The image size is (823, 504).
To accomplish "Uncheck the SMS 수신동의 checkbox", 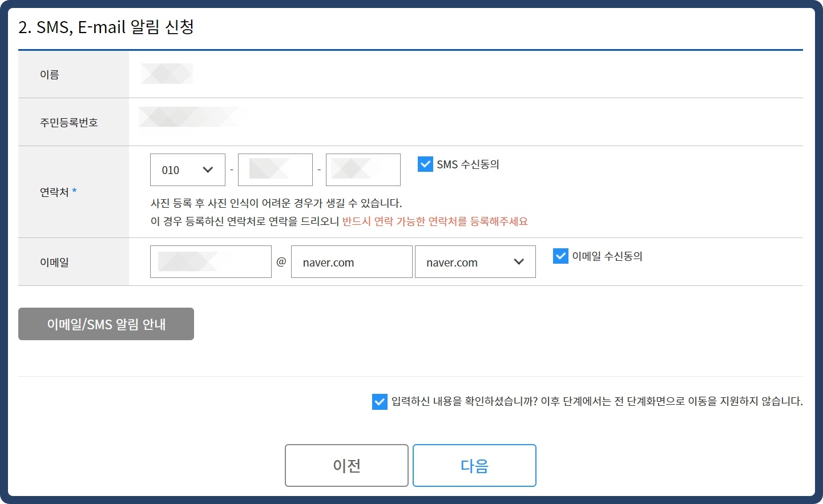I will 425,164.
